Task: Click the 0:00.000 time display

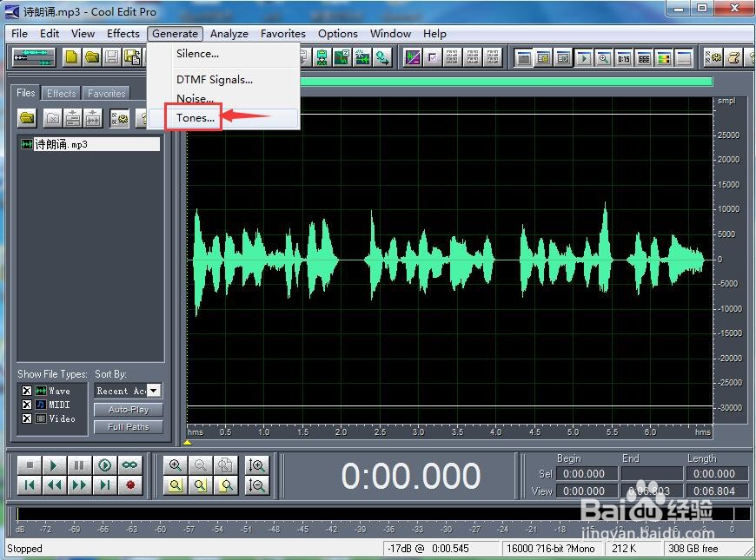Action: [x=410, y=476]
